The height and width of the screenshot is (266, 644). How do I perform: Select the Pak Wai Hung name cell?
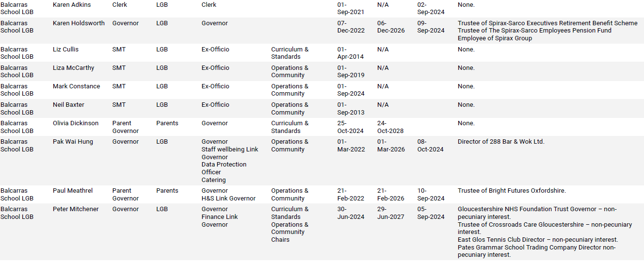[73, 142]
